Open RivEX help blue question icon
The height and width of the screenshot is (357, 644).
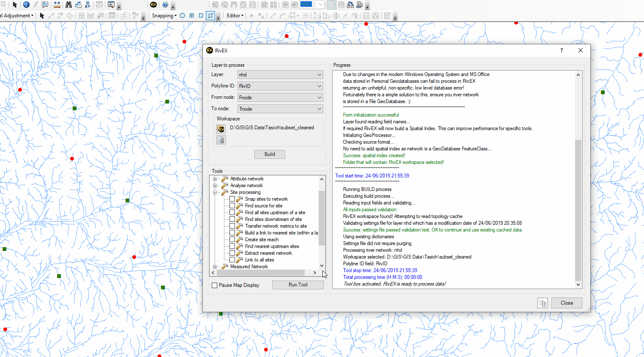click(x=165, y=5)
